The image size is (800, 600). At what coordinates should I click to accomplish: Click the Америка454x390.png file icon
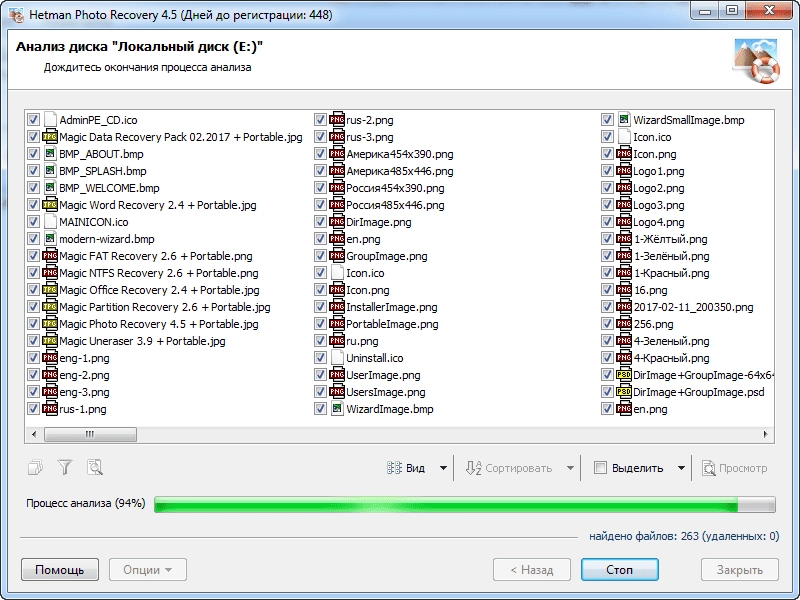coord(337,154)
